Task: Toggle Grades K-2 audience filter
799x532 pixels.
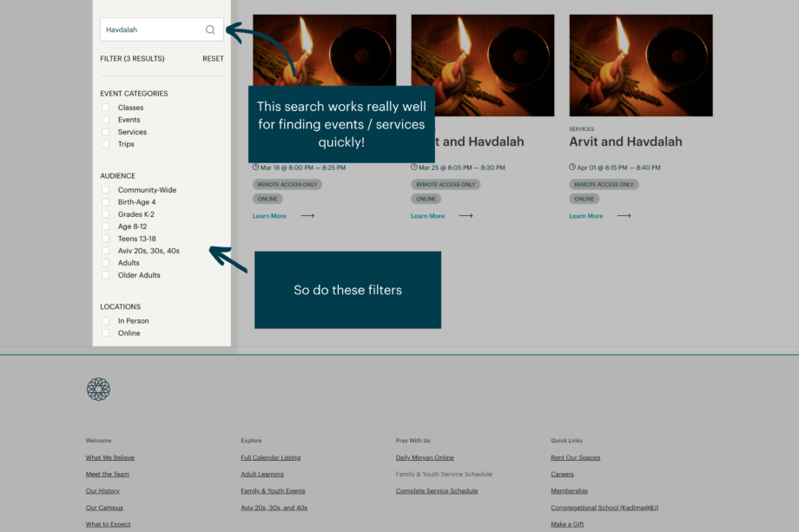Action: tap(105, 214)
